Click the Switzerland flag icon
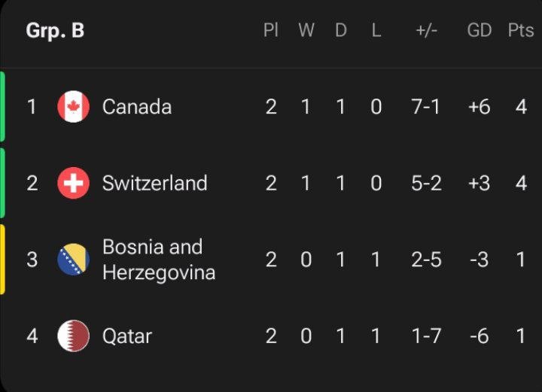542x392 pixels. pyautogui.click(x=73, y=183)
